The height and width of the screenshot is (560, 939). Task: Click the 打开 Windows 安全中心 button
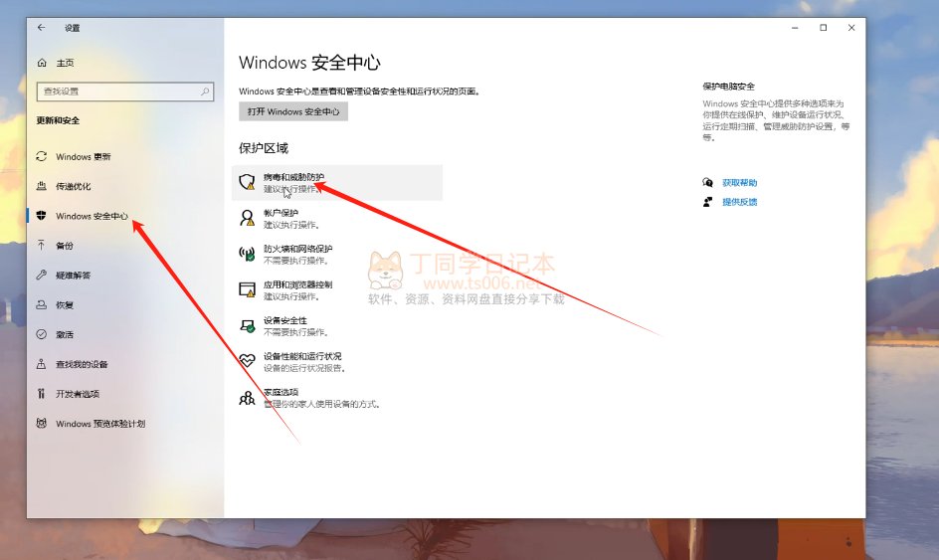293,111
